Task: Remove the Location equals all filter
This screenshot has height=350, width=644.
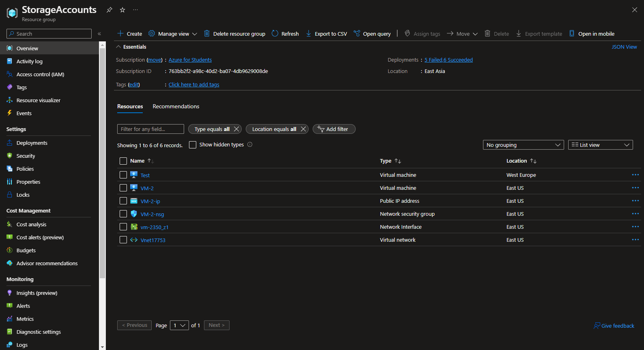Action: pyautogui.click(x=303, y=129)
